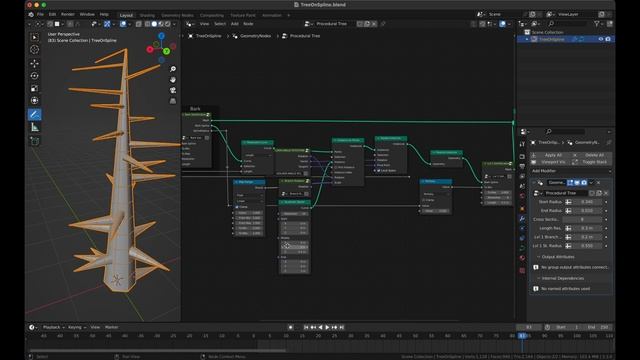Switch to Shading workspace tab
Viewport: 640px width, 360px height.
tap(147, 15)
